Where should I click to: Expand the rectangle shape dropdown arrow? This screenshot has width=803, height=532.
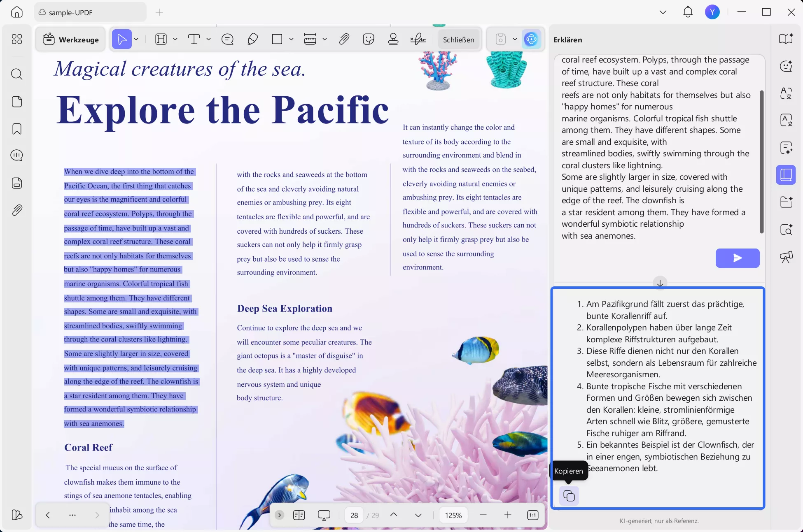pos(291,39)
